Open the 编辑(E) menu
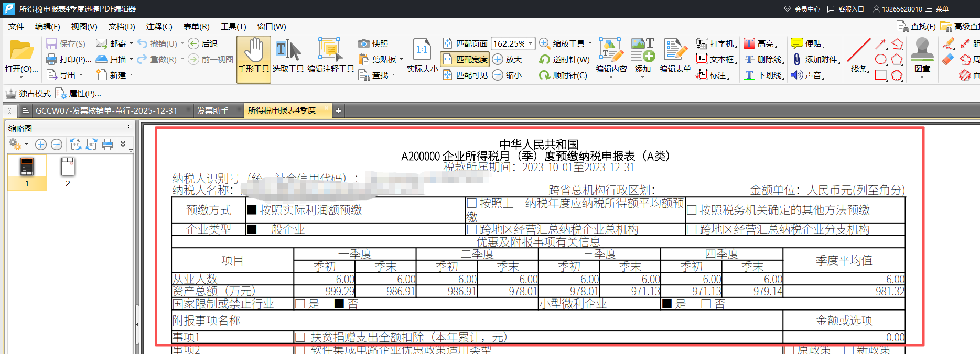Screen dimensions: 980x354 pyautogui.click(x=48, y=26)
